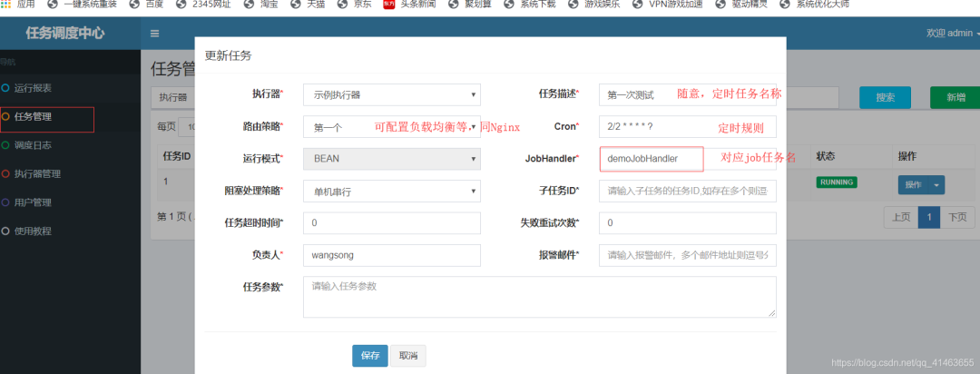Click the blue 操作 button

(913, 184)
